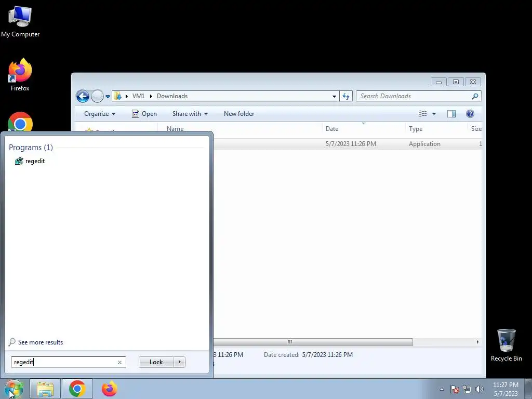Viewport: 532px width, 399px height.
Task: Select the Firefox desktop shortcut
Action: pos(20,75)
